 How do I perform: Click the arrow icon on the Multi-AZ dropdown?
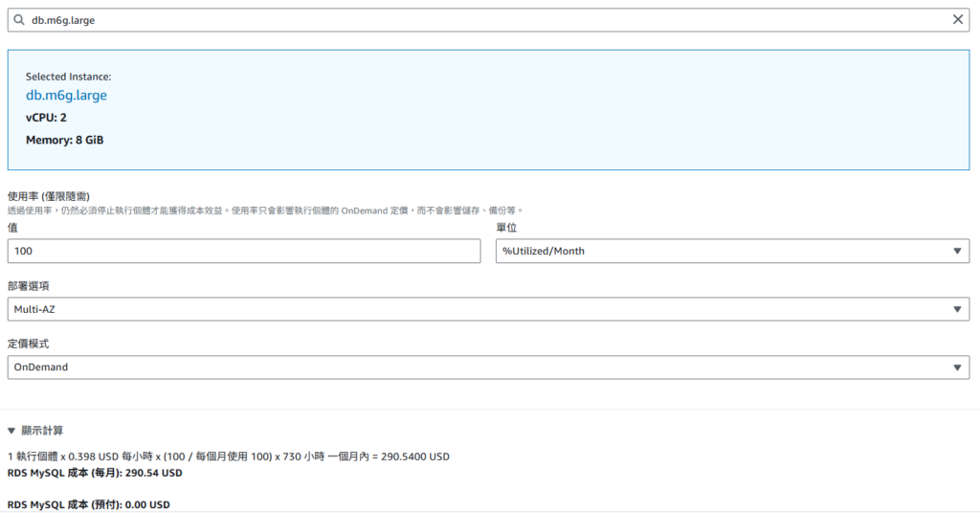(957, 309)
